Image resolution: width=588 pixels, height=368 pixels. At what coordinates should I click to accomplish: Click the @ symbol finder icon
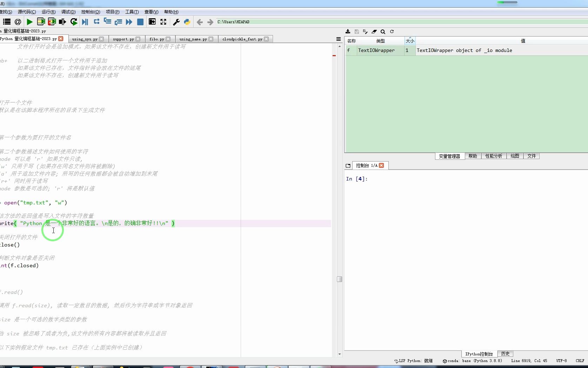[18, 22]
